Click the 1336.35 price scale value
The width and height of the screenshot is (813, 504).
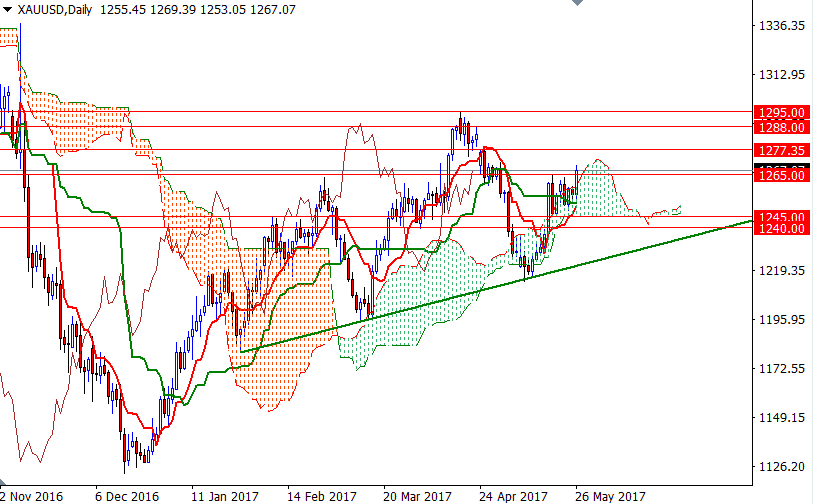(782, 25)
